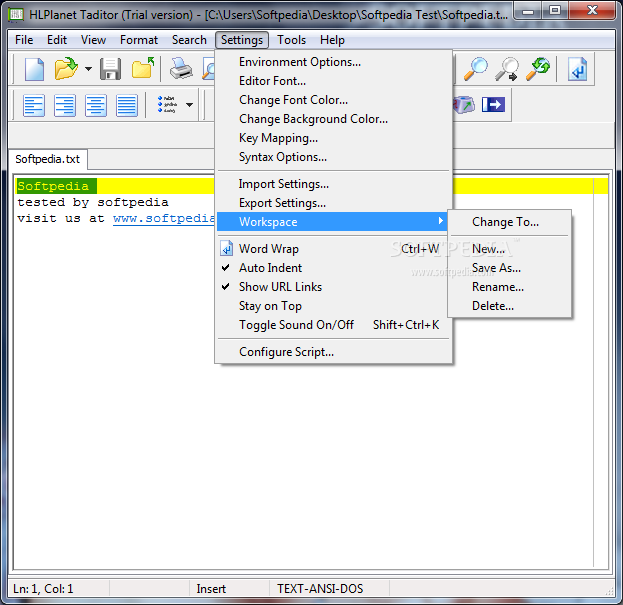Expand the Workspace submenu arrow
This screenshot has height=605, width=623.
pyautogui.click(x=440, y=221)
